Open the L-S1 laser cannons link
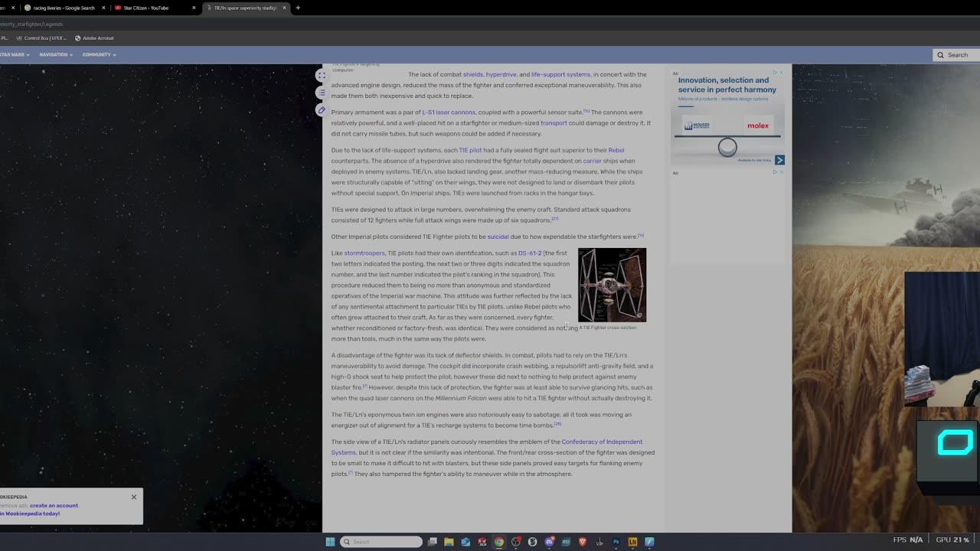The height and width of the screenshot is (551, 980). pyautogui.click(x=449, y=112)
